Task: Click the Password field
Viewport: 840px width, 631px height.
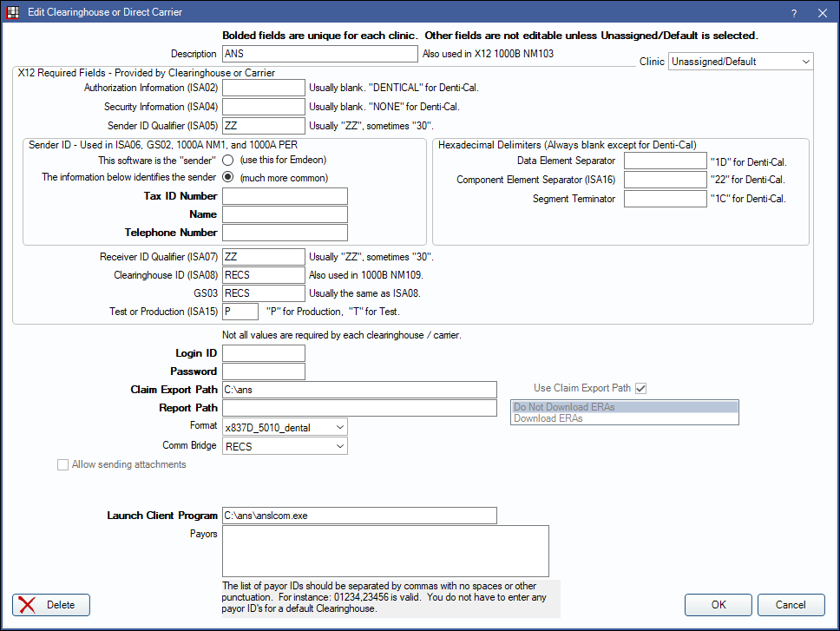Action: tap(264, 371)
